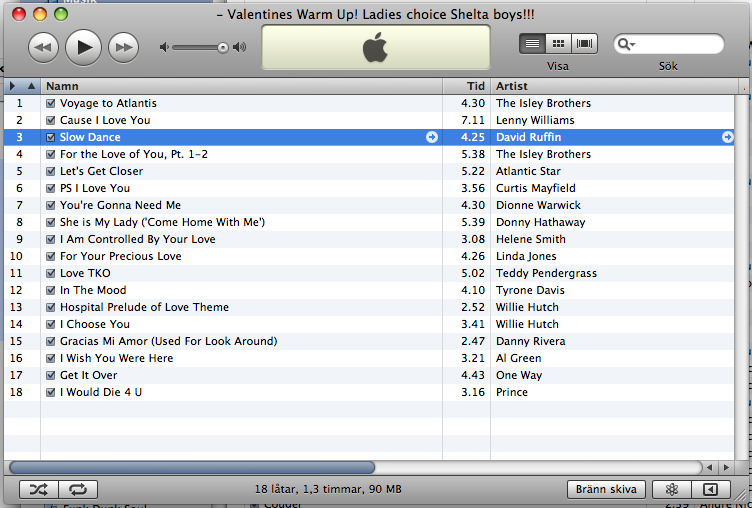Switch to Cover Flow view

(584, 44)
